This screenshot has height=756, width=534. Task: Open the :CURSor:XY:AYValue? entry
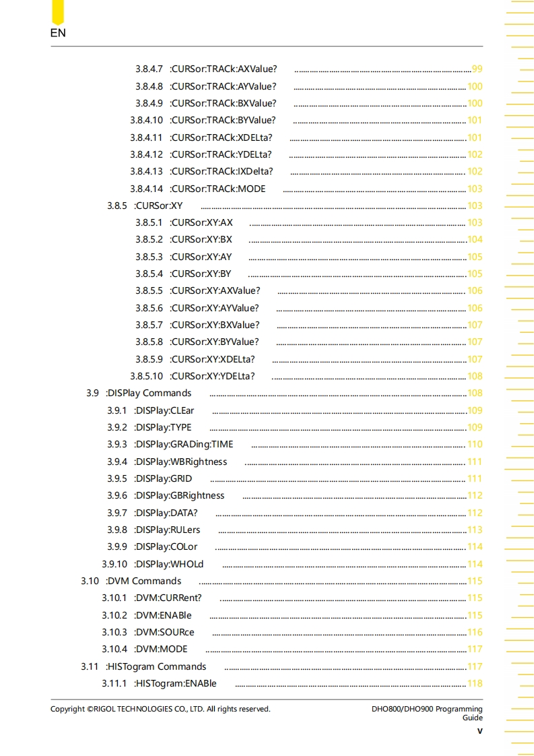click(214, 308)
